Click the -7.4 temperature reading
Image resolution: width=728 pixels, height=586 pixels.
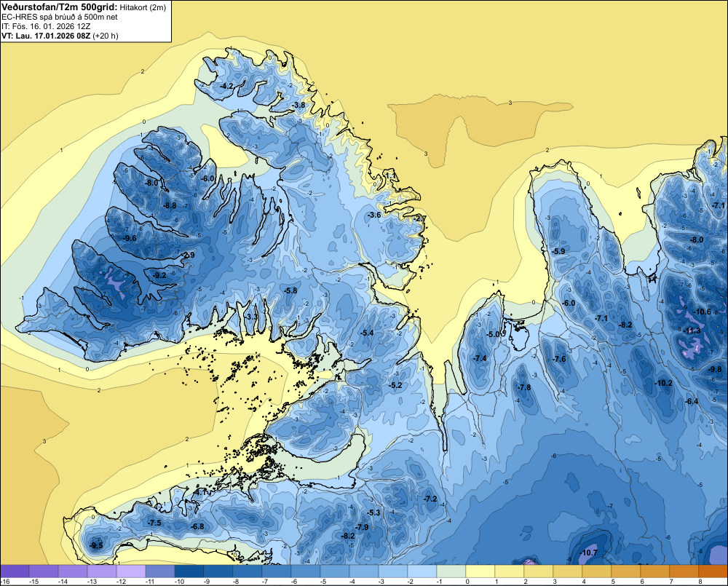pos(480,358)
